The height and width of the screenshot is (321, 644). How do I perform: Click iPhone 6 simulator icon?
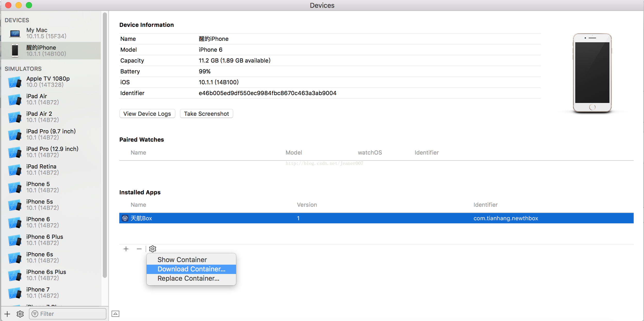pos(15,223)
